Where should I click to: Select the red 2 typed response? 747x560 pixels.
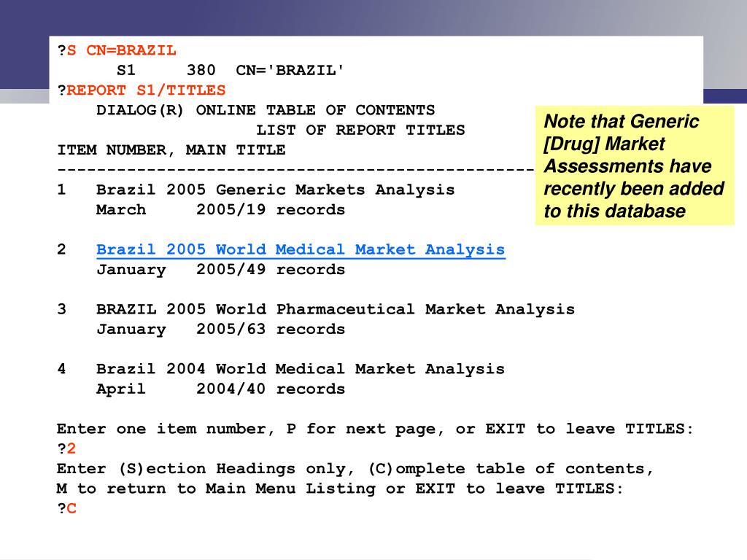click(71, 448)
